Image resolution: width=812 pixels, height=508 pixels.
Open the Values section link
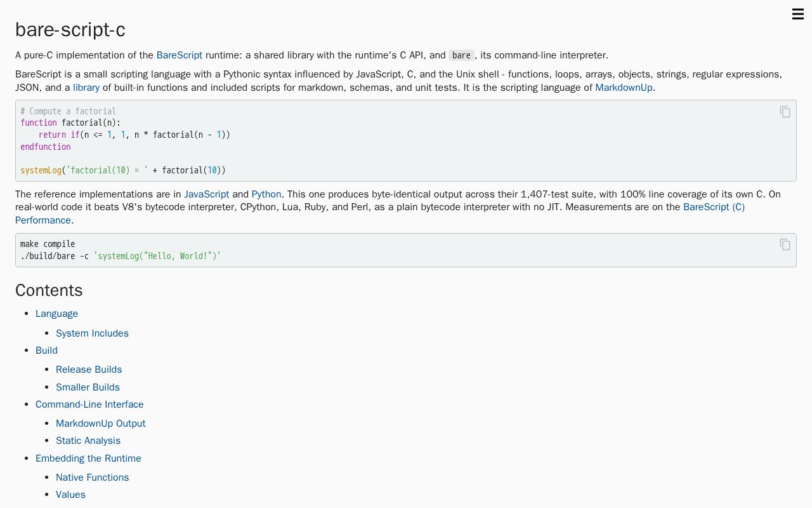70,495
